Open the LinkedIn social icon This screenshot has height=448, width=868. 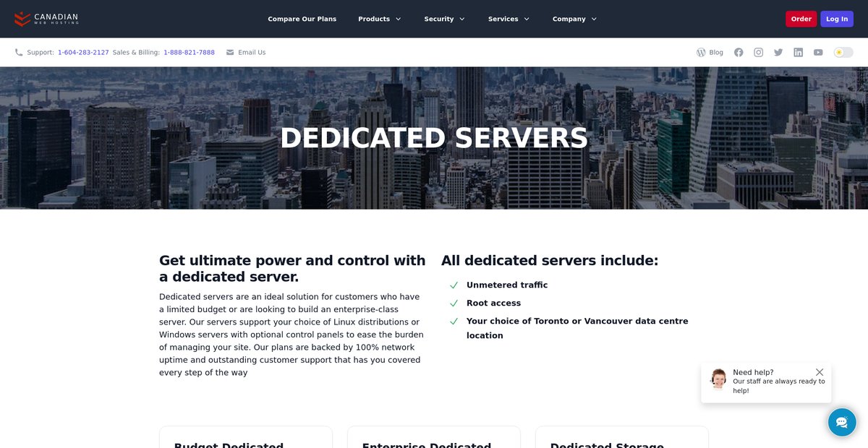(x=798, y=52)
